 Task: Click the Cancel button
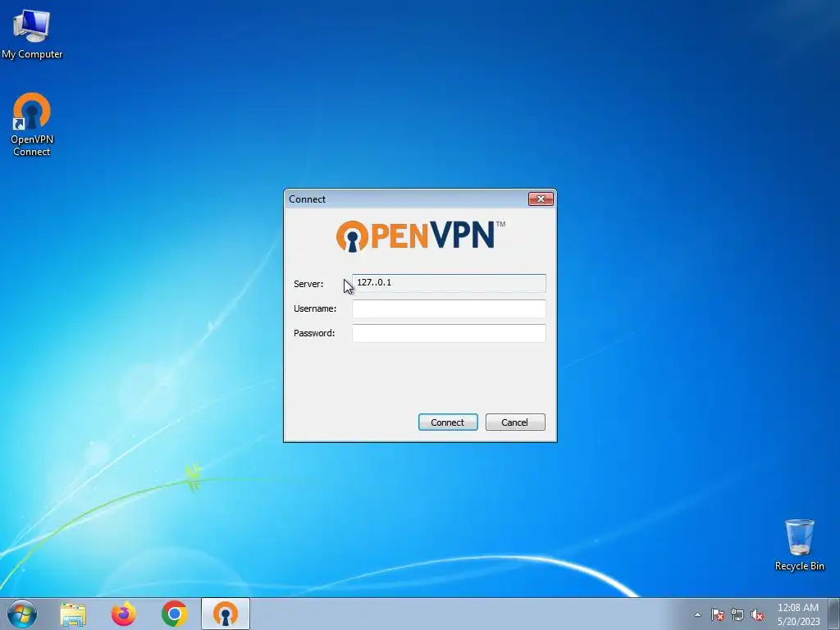[x=515, y=422]
